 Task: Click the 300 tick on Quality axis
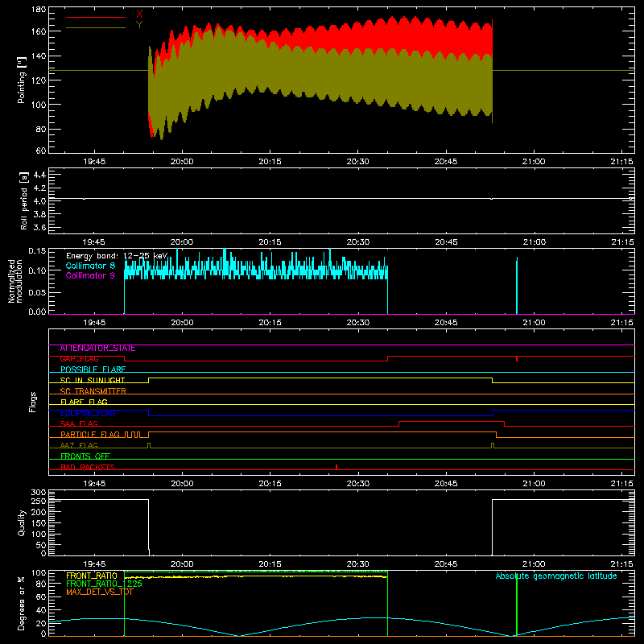coord(39,493)
